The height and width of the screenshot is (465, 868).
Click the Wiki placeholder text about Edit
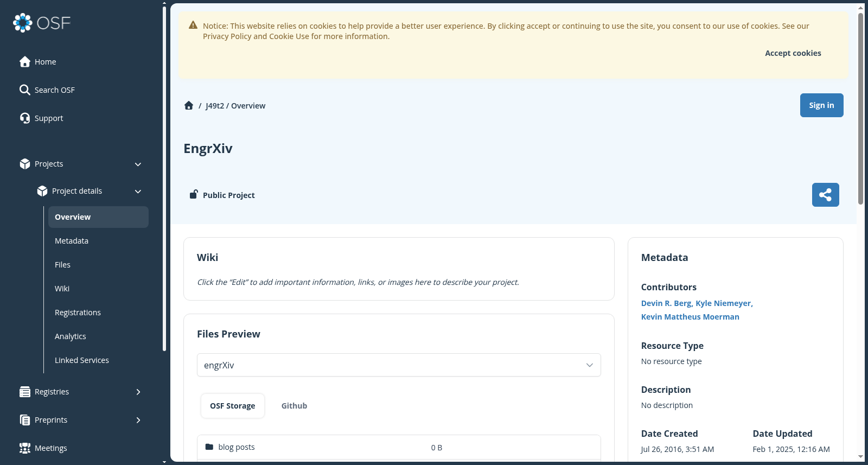(358, 282)
